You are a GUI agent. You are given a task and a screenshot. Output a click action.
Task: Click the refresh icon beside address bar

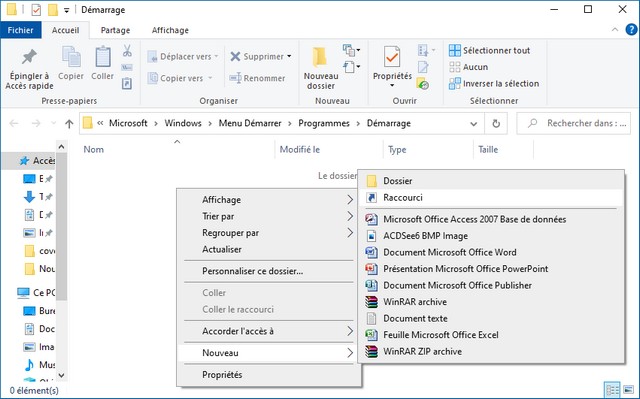pos(496,123)
